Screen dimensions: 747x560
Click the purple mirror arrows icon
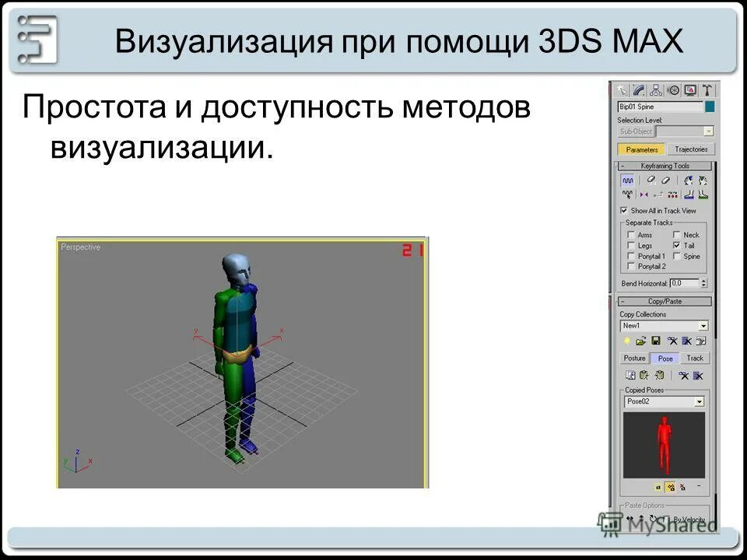click(x=644, y=194)
